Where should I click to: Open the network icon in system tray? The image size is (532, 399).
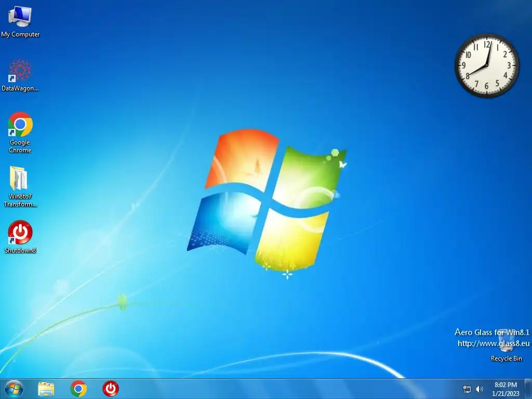click(467, 389)
